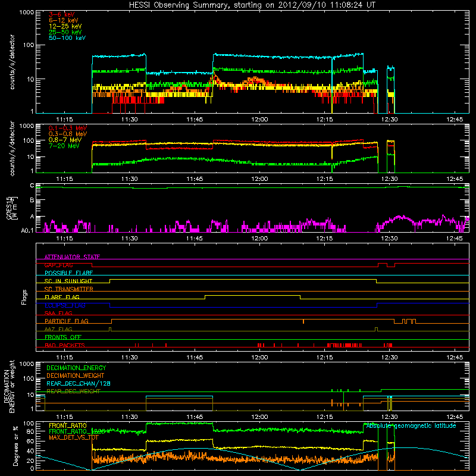
Task: Click the HESSI Observing Summary plot title
Action: (x=252, y=5)
